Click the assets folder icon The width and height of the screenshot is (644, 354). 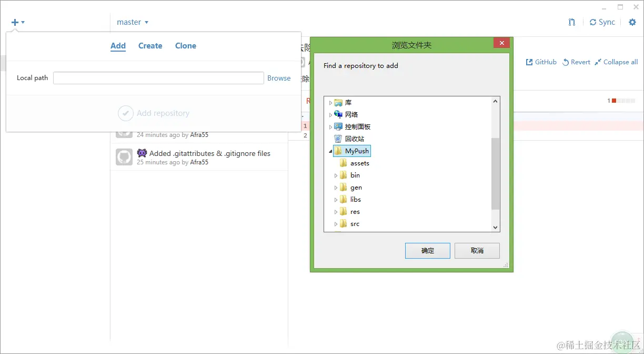(x=344, y=163)
